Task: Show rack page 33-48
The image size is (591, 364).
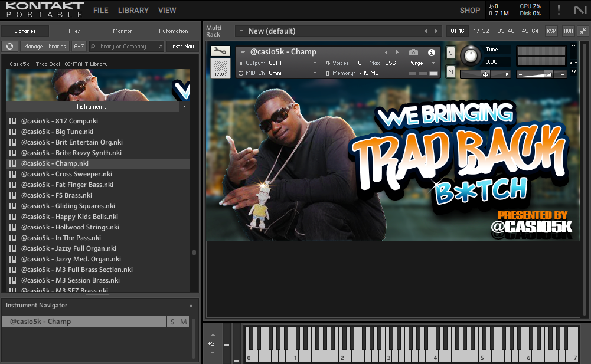Action: 505,31
